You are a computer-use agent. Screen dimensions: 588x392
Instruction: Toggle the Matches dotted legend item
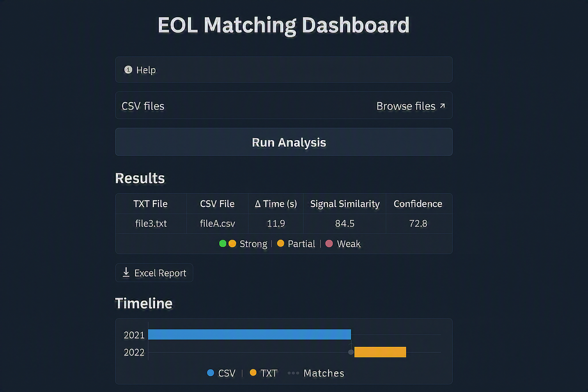tap(316, 373)
